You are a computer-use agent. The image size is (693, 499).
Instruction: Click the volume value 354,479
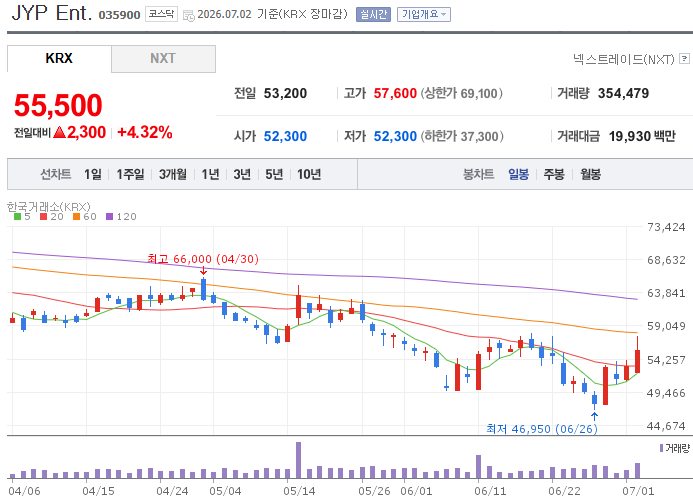[623, 93]
